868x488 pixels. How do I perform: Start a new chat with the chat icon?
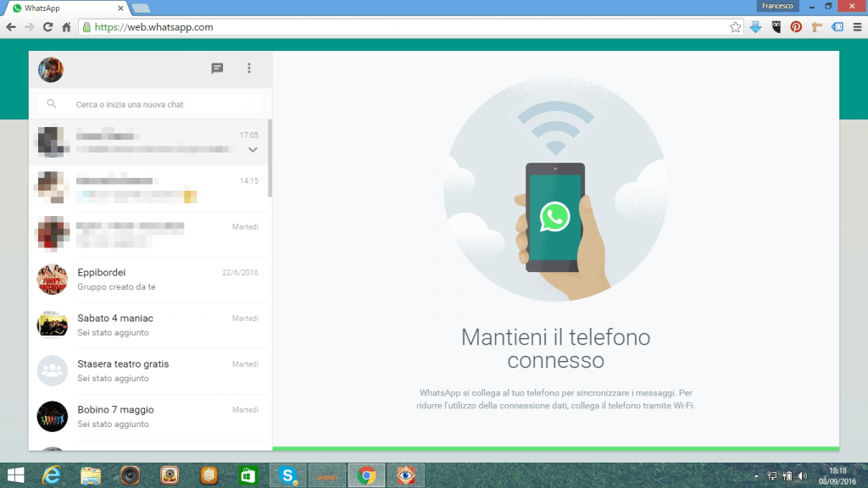[x=217, y=69]
